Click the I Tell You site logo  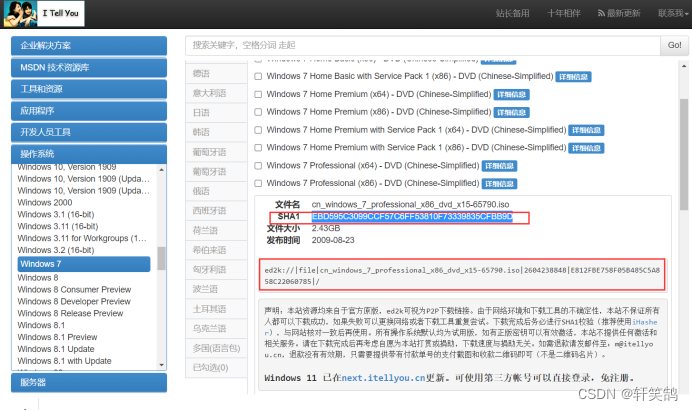pyautogui.click(x=44, y=13)
